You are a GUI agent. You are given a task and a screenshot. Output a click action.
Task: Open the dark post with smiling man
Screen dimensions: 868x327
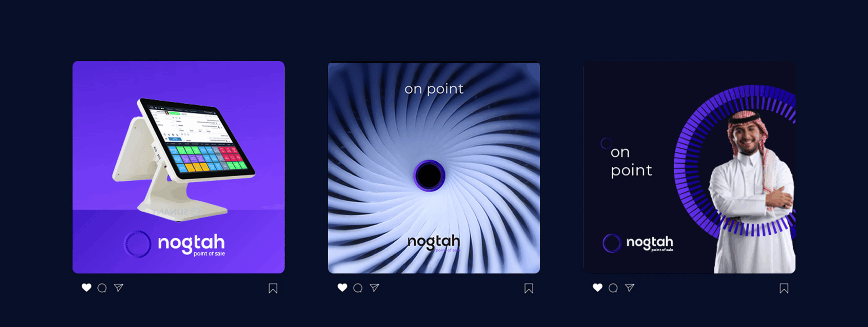[689, 167]
